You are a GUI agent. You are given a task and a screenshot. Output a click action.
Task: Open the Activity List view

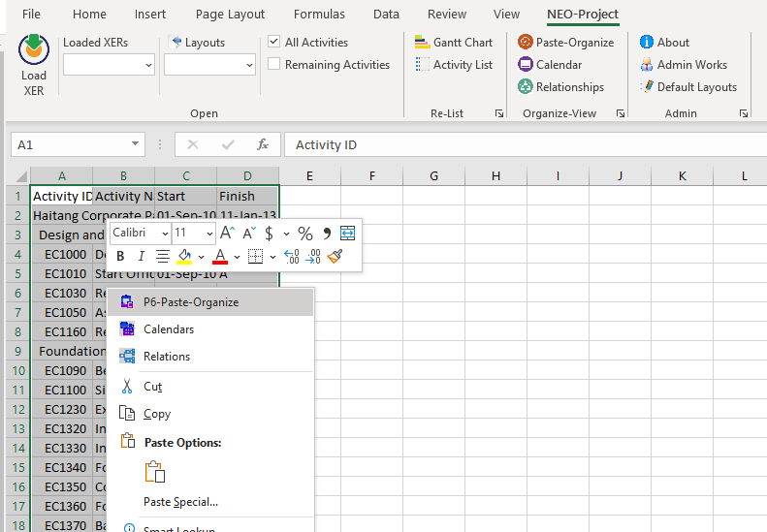point(453,65)
